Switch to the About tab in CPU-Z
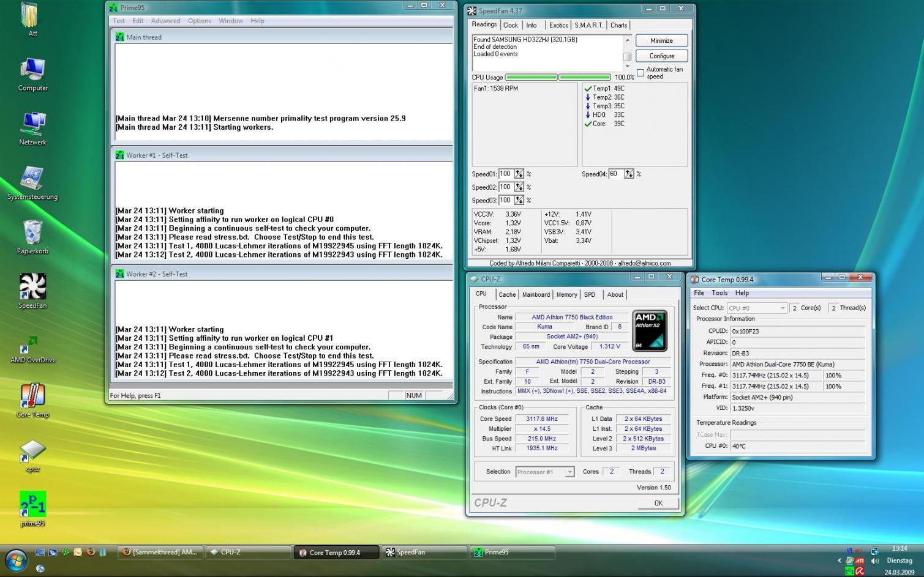The width and height of the screenshot is (924, 577). point(615,294)
